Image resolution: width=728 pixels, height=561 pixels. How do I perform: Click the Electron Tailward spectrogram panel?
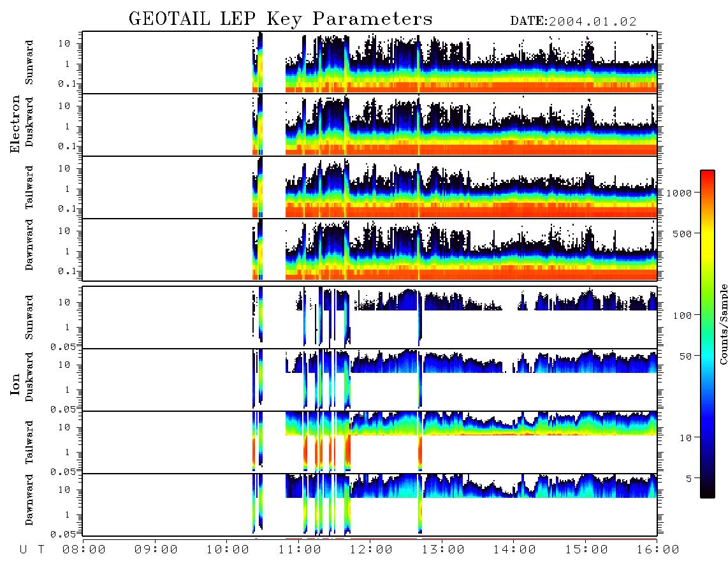[370, 187]
